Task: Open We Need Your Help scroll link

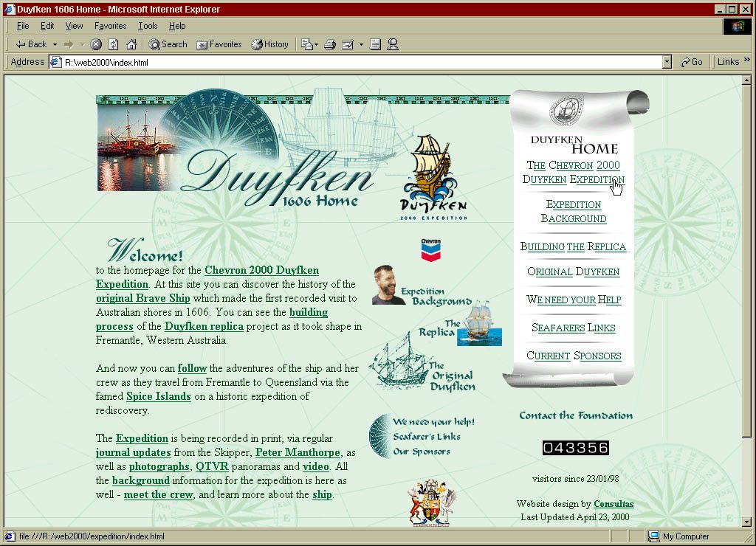Action: (x=573, y=300)
